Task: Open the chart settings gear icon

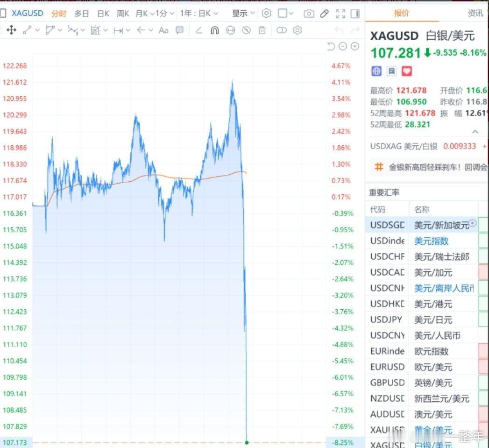Action: click(x=266, y=14)
